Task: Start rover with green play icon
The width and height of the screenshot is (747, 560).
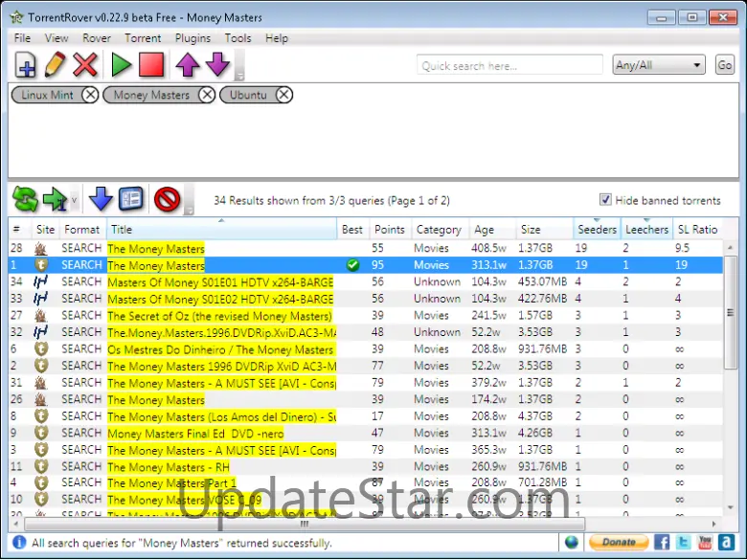Action: tap(121, 65)
